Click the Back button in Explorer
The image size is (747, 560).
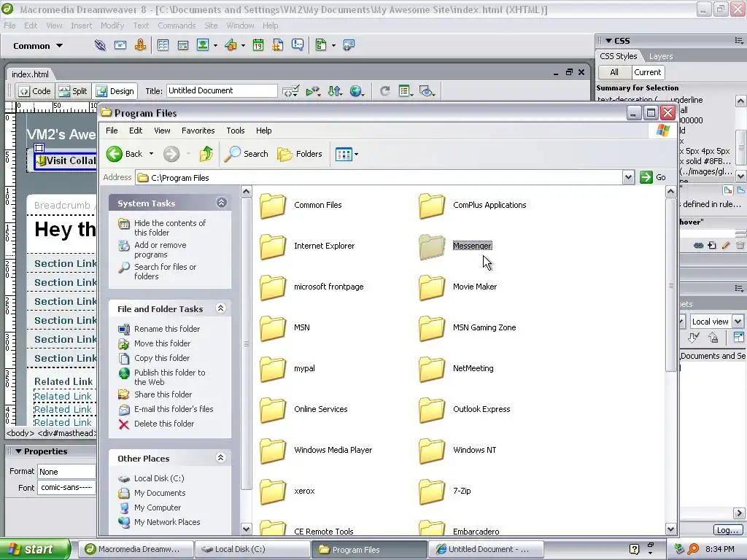[124, 154]
